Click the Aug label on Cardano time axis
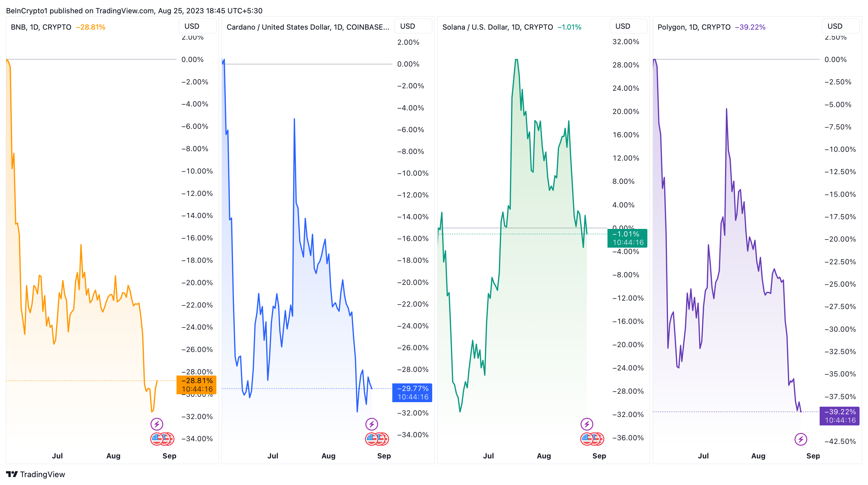This screenshot has width=868, height=485. (328, 456)
